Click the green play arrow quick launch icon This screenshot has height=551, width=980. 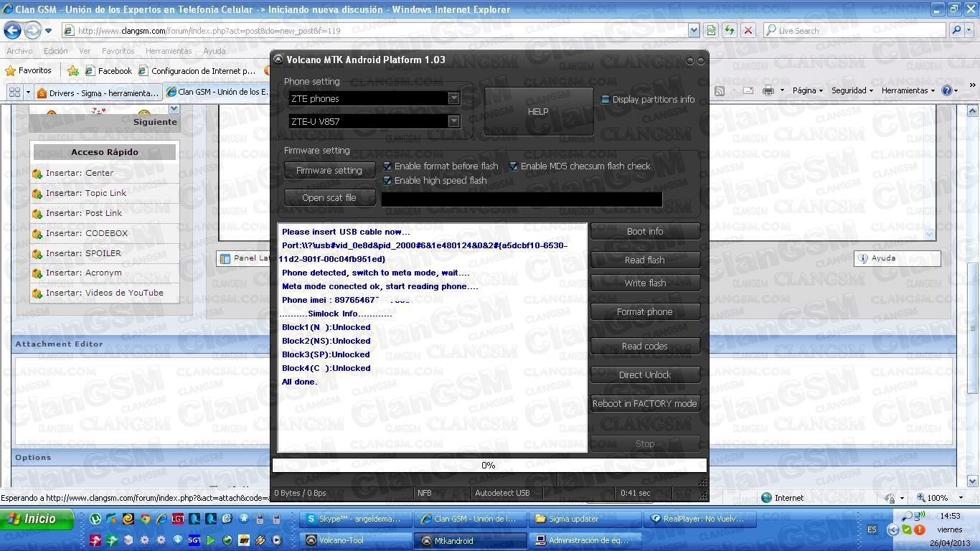point(211,540)
